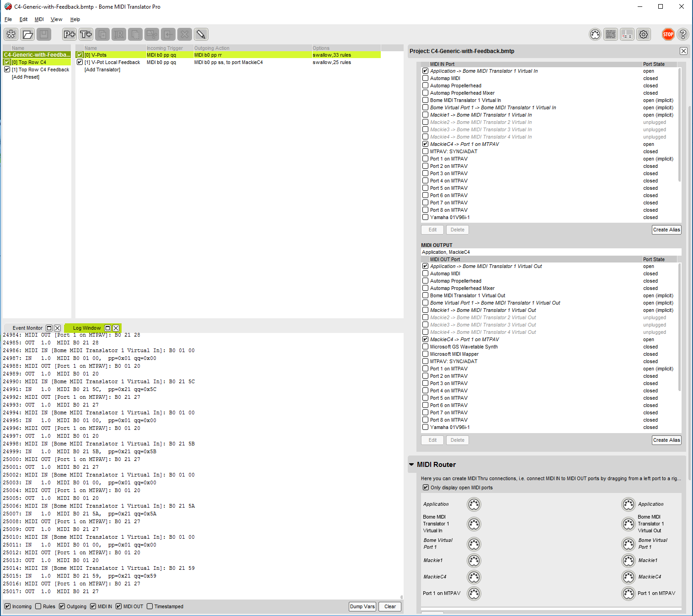Click the Cut scissors toolbar icon
The image size is (693, 616).
click(x=152, y=34)
